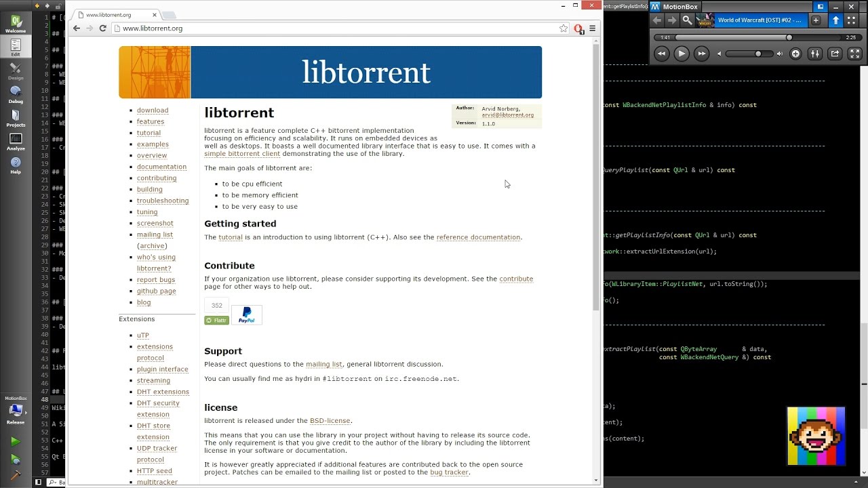The width and height of the screenshot is (868, 488).
Task: Open the DHT extensions link
Action: pos(163,392)
